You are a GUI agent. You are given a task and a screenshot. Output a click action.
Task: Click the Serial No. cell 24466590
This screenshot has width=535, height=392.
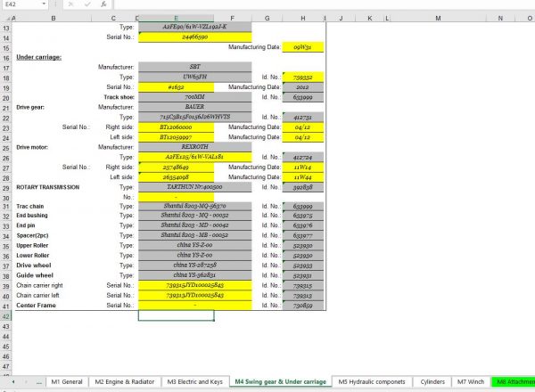click(194, 37)
